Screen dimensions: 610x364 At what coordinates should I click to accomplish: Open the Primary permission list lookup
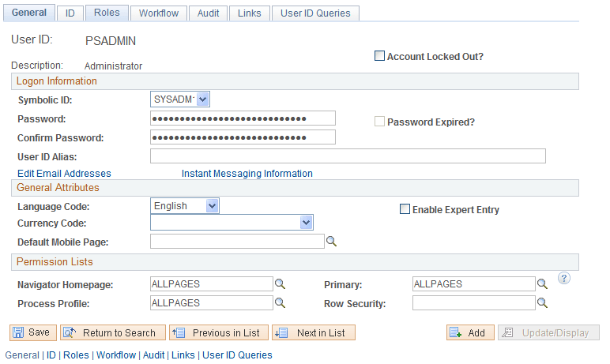point(542,284)
